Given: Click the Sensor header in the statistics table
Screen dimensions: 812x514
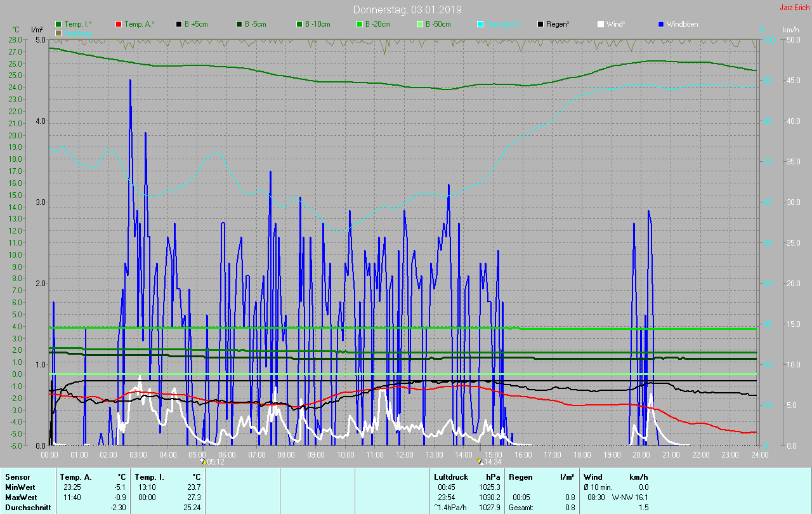Looking at the screenshot, I should (x=17, y=477).
